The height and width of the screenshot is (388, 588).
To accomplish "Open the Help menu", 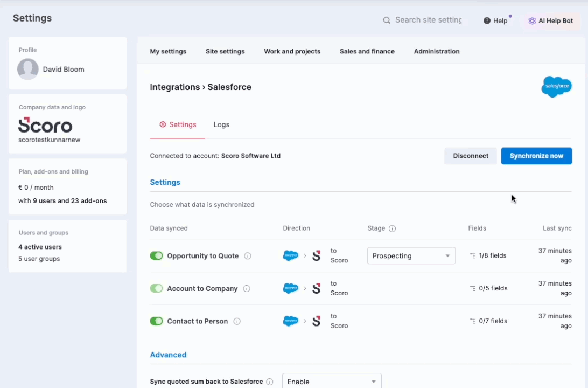I will pos(495,20).
